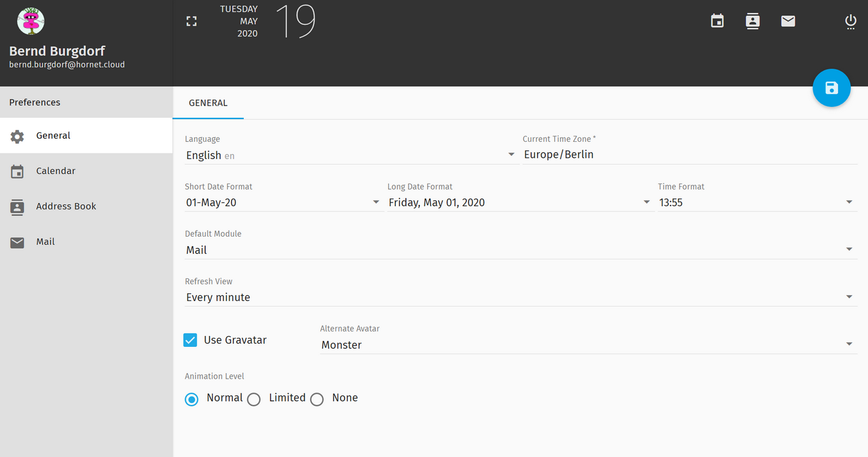Select the Limited animation level radio button
This screenshot has height=457, width=868.
pyautogui.click(x=254, y=399)
